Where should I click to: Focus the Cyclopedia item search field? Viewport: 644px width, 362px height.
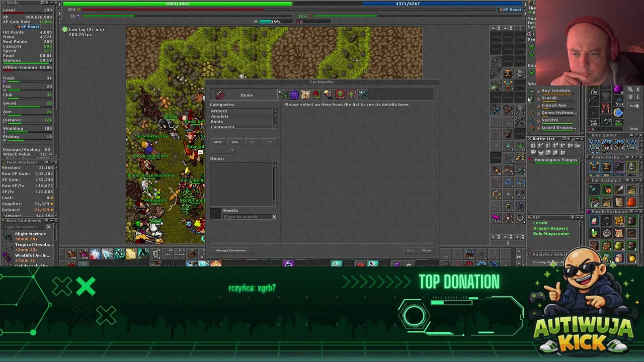[x=248, y=217]
